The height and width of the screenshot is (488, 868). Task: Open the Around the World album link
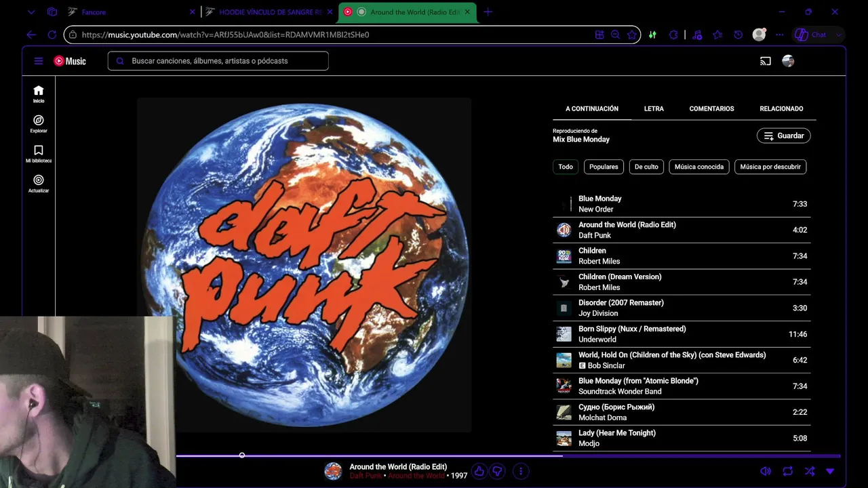click(x=416, y=476)
